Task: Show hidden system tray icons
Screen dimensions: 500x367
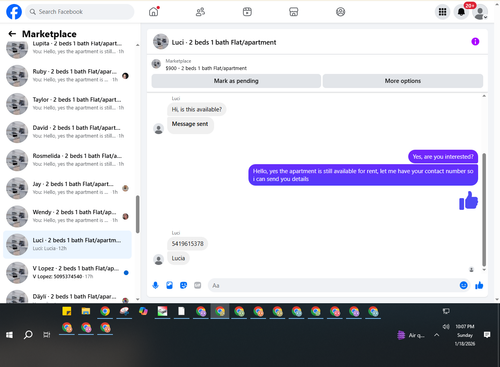Action: click(x=436, y=335)
